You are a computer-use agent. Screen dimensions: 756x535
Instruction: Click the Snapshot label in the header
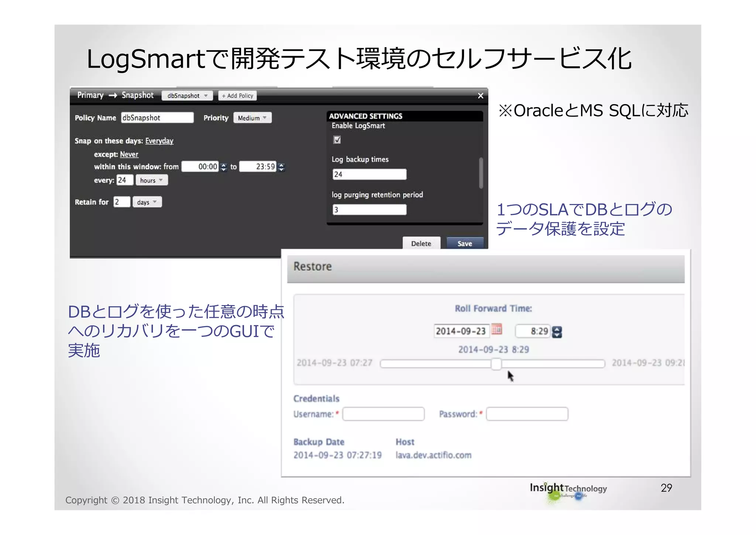point(138,95)
